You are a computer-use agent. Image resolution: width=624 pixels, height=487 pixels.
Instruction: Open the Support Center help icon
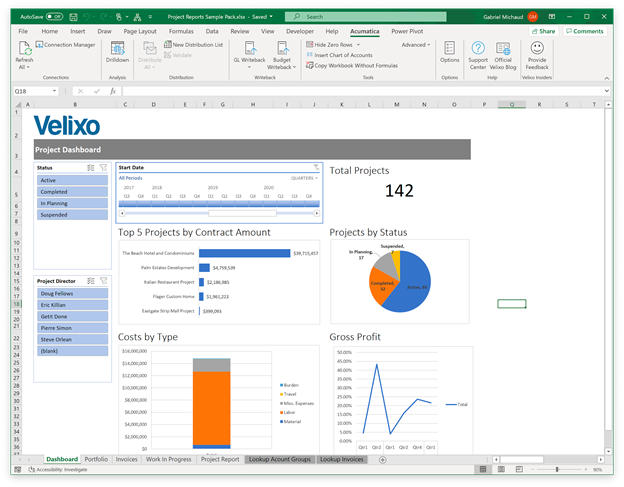pos(478,49)
